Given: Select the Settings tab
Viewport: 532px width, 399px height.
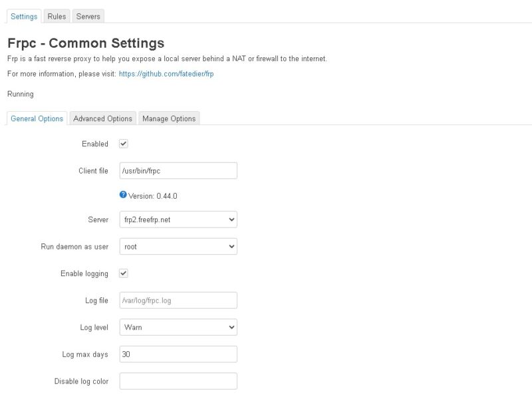Looking at the screenshot, I should (24, 16).
